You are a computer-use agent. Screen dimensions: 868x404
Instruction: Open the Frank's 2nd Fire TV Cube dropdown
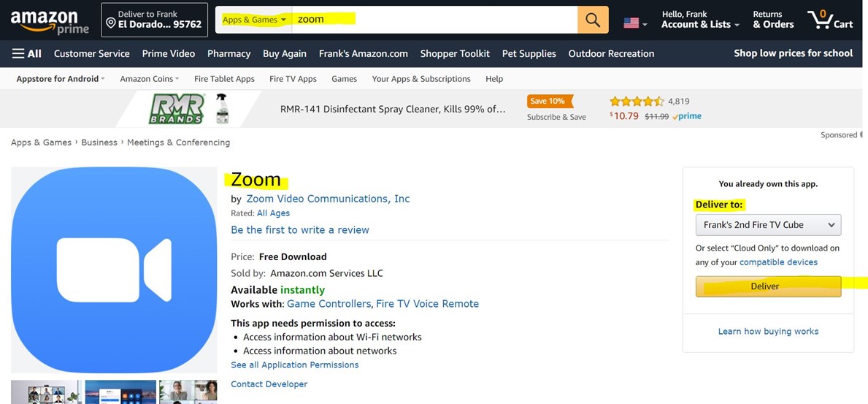[x=768, y=225]
